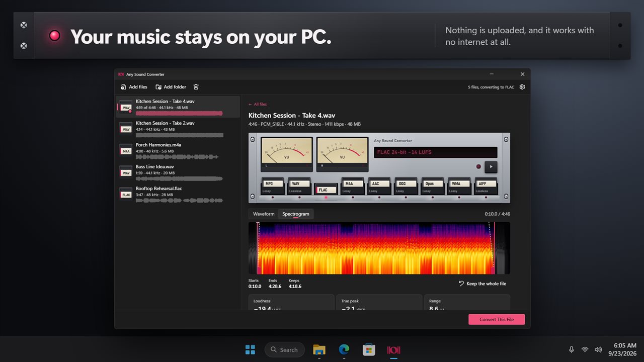644x362 pixels.
Task: Click the Convert This File button
Action: coord(497,319)
